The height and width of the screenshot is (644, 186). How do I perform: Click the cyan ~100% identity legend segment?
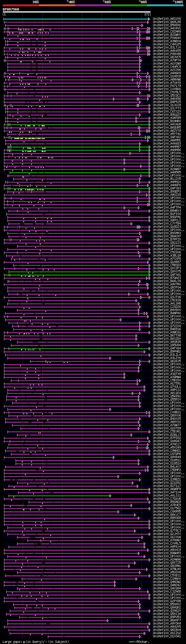tap(165, 5)
